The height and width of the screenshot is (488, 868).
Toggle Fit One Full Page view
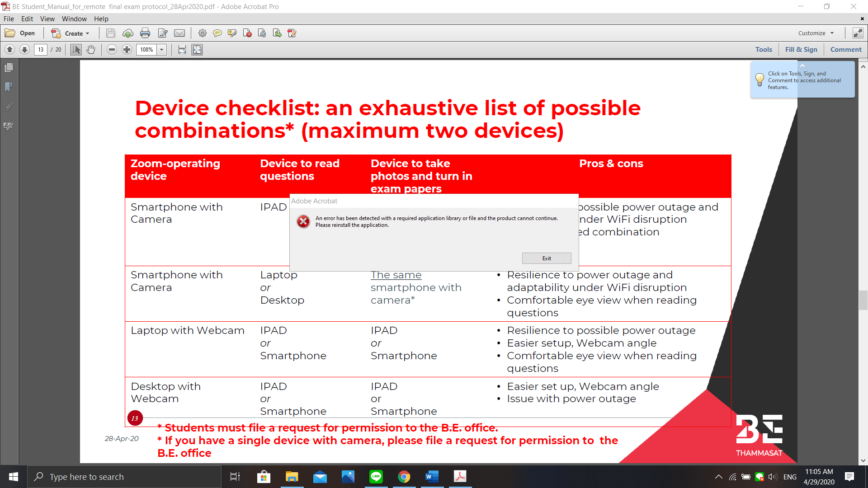(197, 50)
